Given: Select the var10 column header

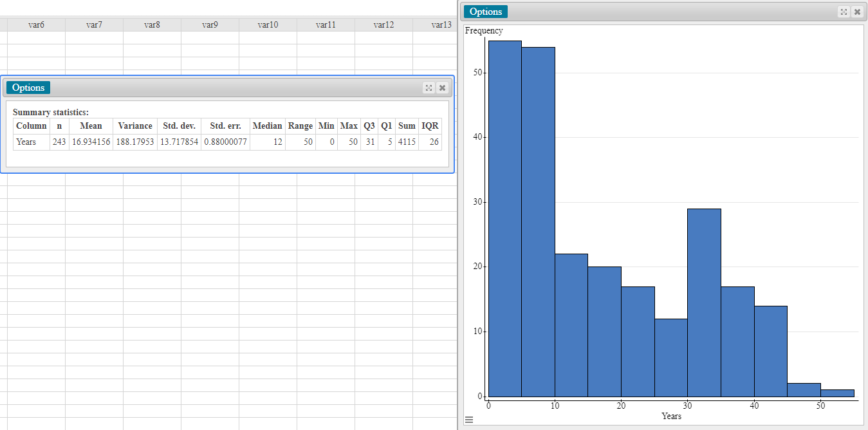Looking at the screenshot, I should click(x=267, y=24).
